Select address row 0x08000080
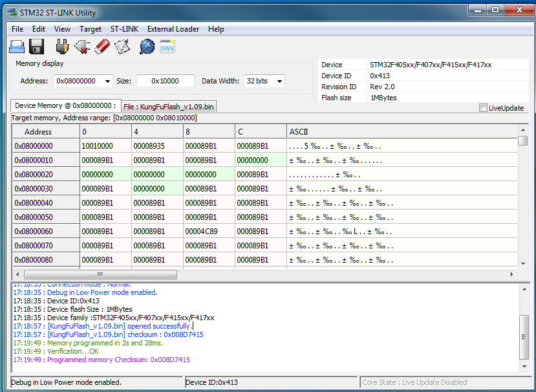The height and width of the screenshot is (392, 536). tap(46, 260)
